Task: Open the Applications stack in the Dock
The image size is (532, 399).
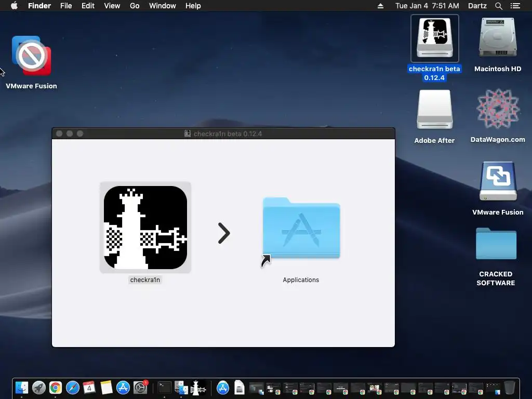Action: coord(223,388)
